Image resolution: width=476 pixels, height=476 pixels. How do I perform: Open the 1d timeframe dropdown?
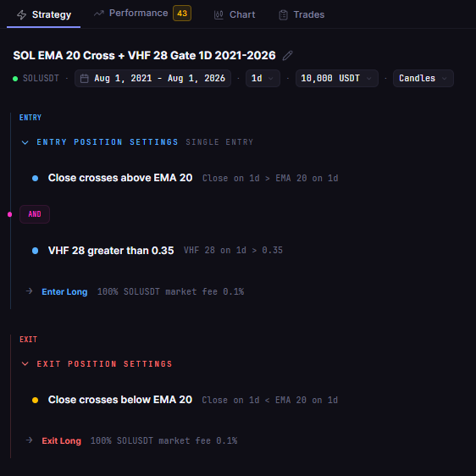(x=263, y=78)
